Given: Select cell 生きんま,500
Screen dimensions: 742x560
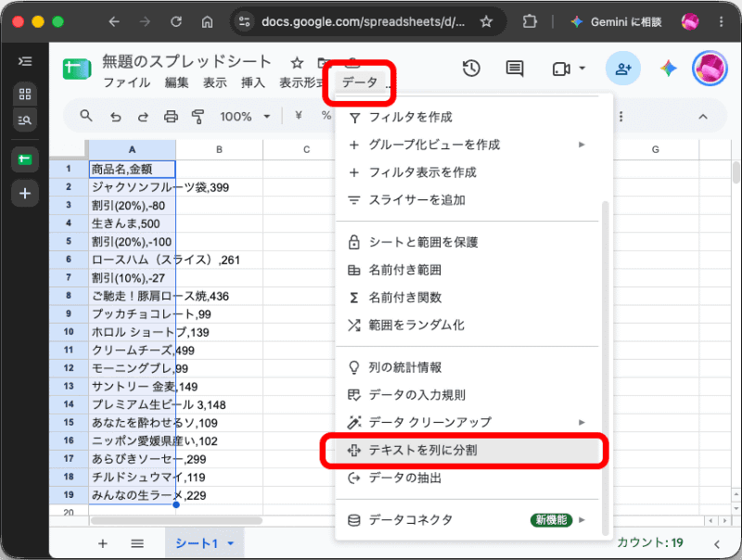Looking at the screenshot, I should (132, 223).
